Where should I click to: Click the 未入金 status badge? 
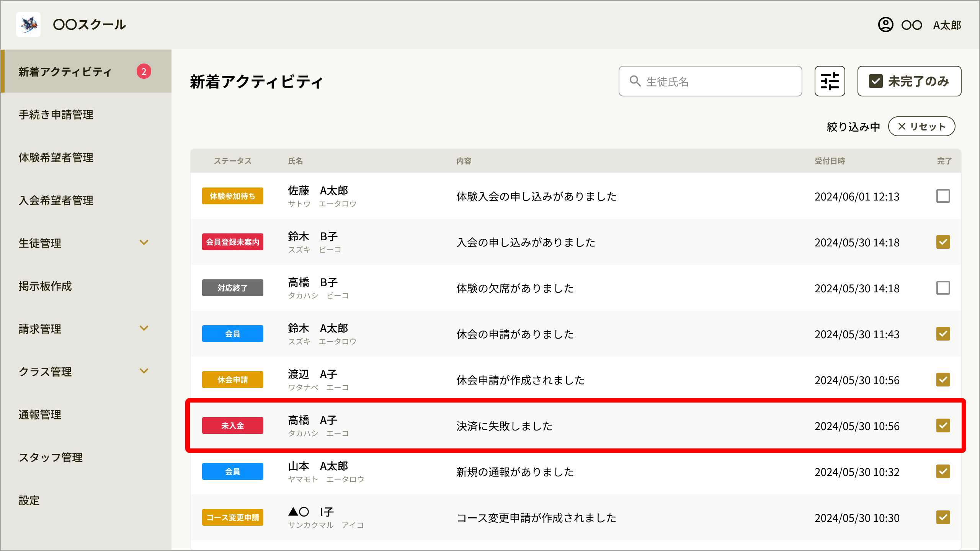[232, 425]
